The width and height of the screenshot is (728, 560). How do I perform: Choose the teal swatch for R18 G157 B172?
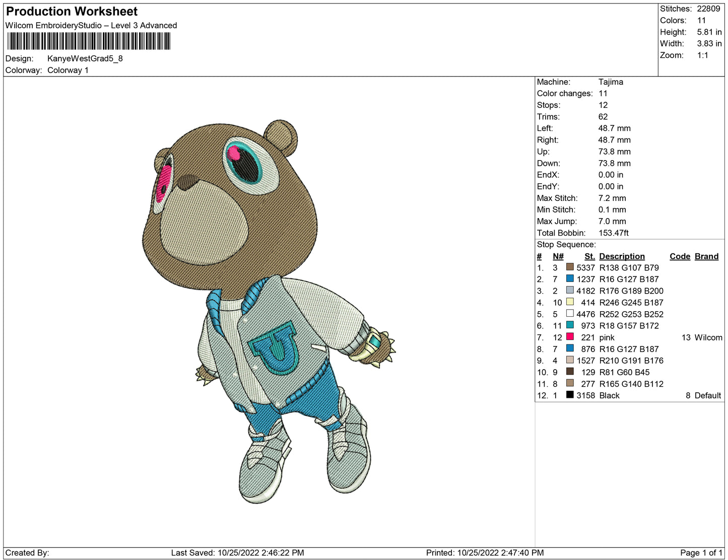pyautogui.click(x=570, y=325)
